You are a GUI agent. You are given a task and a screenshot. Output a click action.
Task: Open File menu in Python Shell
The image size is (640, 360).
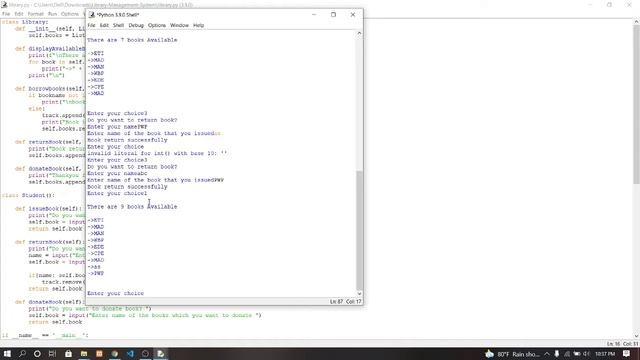[x=91, y=25]
